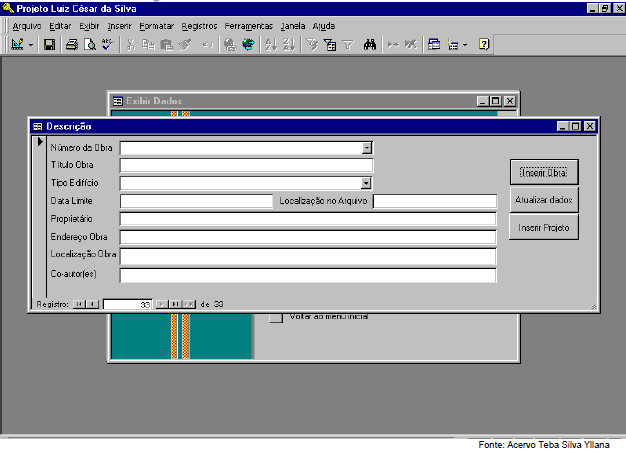Click the Cut scissors icon
Viewport: 626px width, 452px height.
pyautogui.click(x=131, y=44)
